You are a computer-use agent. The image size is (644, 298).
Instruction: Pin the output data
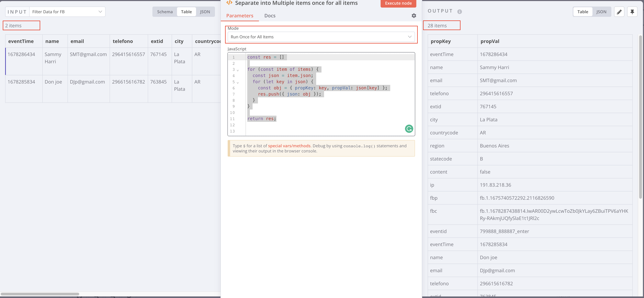632,12
